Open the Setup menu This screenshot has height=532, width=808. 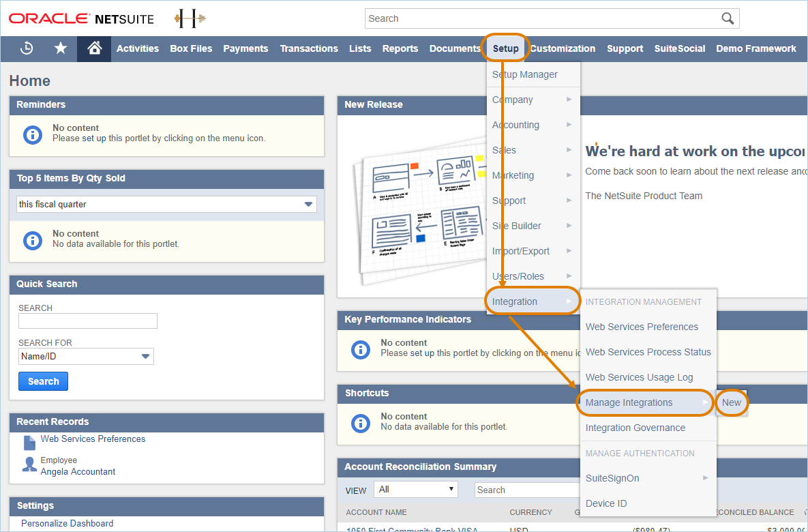click(x=505, y=48)
